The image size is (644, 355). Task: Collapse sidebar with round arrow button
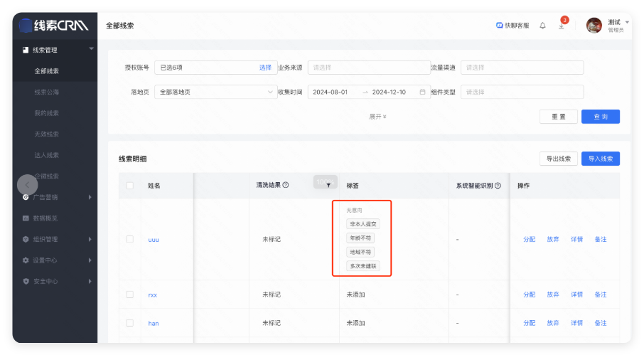(28, 185)
